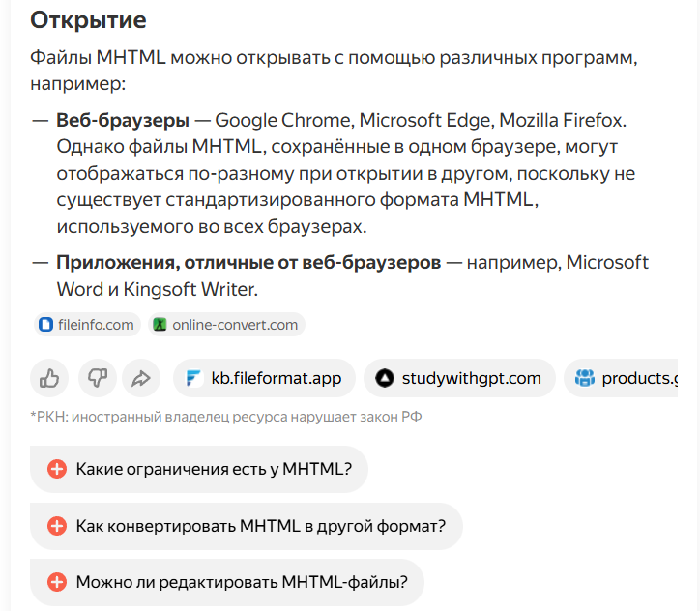Viewport: 700px width, 611px height.
Task: Expand plus icon for "Как конвертировать MHTML" question
Action: click(57, 526)
